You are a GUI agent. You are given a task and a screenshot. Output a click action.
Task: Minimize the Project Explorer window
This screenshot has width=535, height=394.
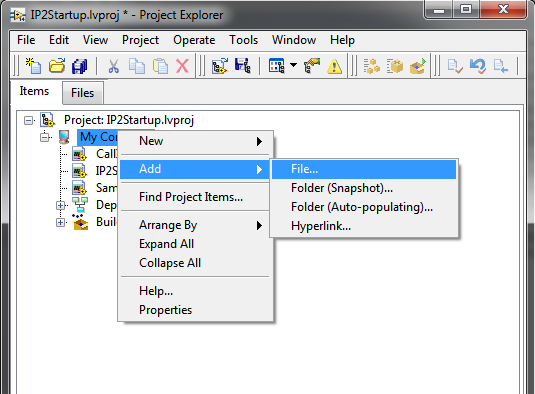click(x=439, y=9)
